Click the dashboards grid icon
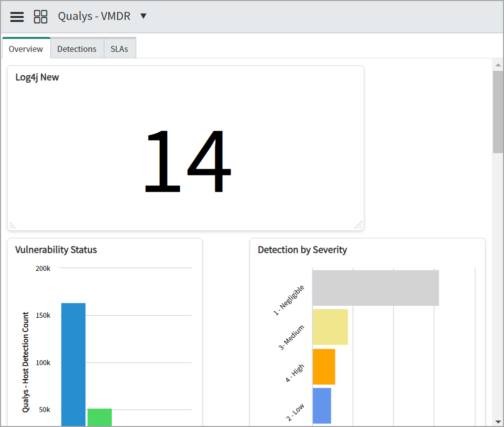This screenshot has width=504, height=427. [40, 16]
